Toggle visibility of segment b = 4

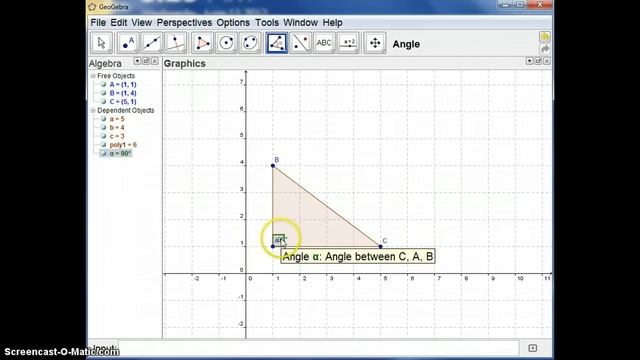pyautogui.click(x=103, y=127)
